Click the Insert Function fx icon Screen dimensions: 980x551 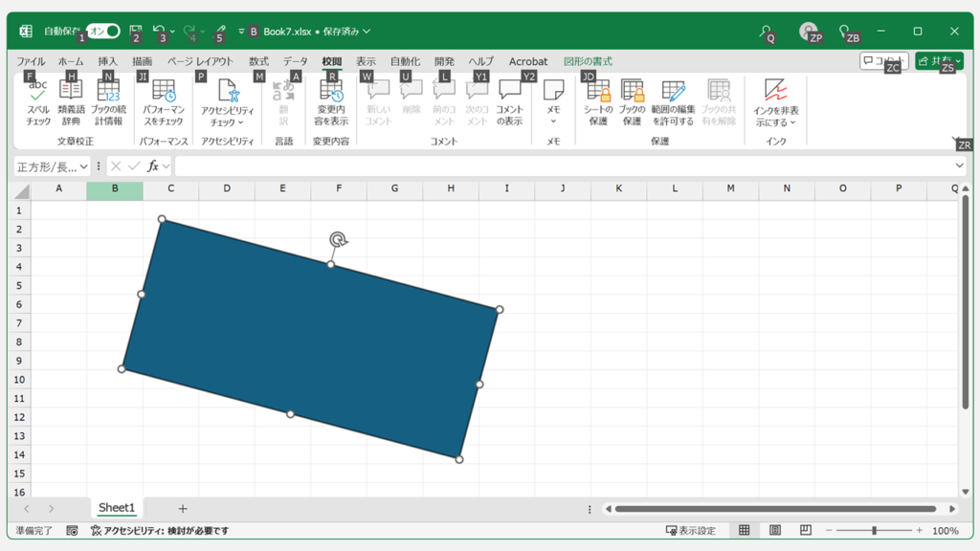(152, 166)
